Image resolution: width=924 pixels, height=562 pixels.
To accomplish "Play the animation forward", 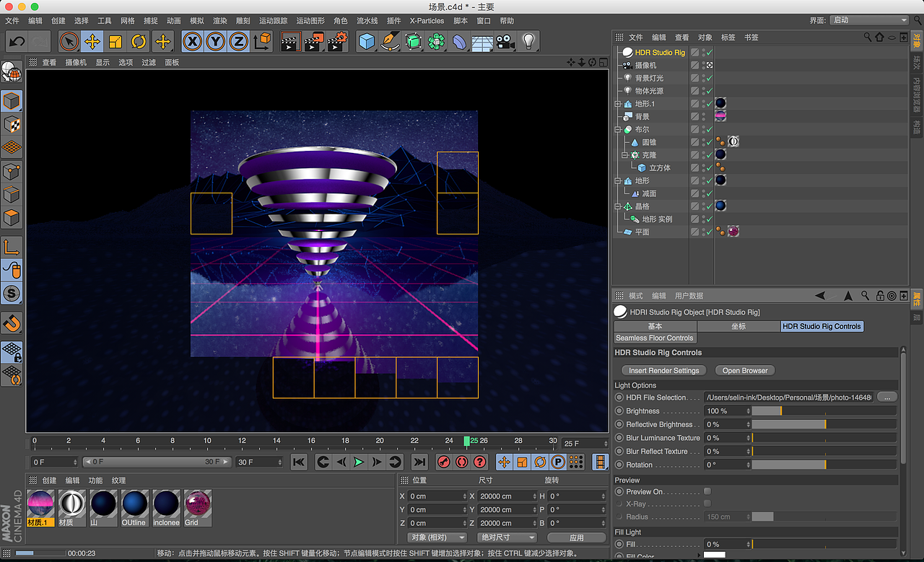I will click(x=359, y=462).
